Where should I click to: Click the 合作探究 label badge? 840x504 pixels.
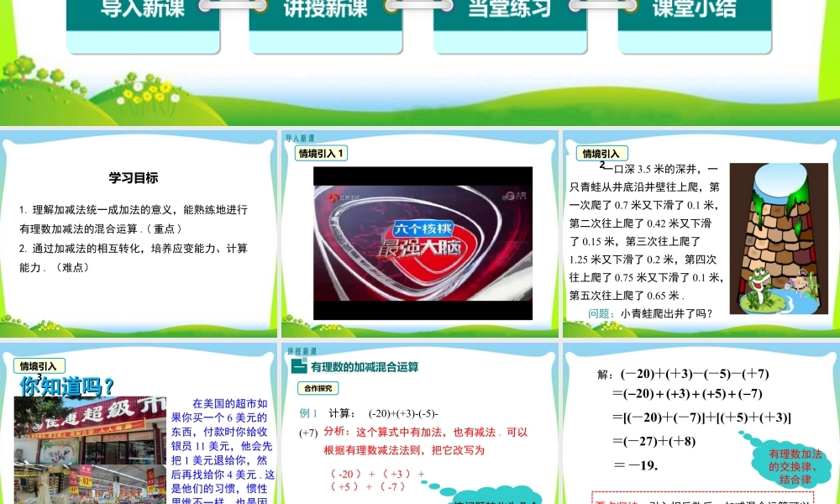click(x=318, y=389)
